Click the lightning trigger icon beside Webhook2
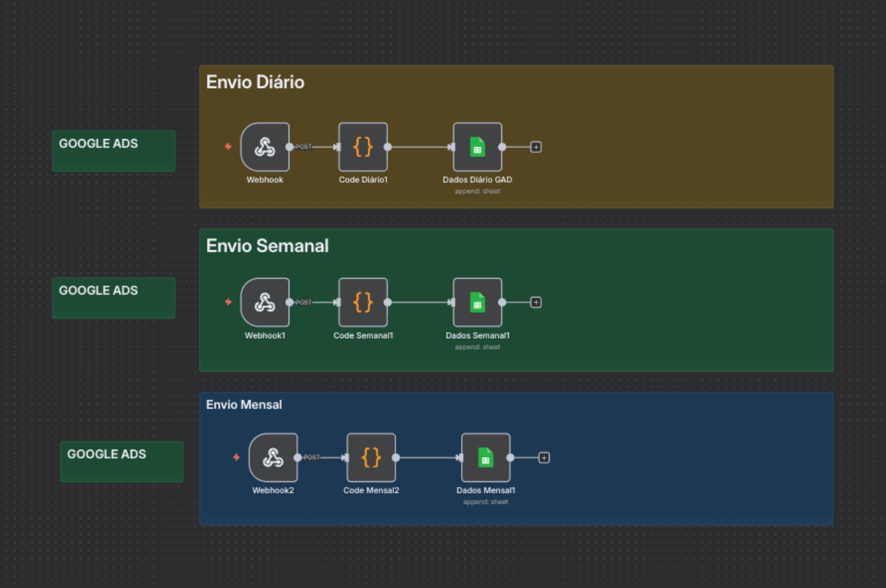This screenshot has height=588, width=886. point(236,457)
